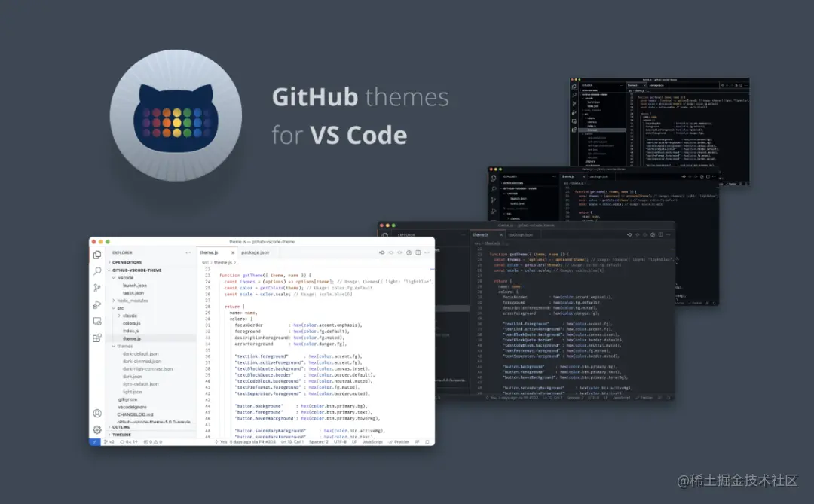Click sync changes indicator in light window status bar
This screenshot has height=504, width=814.
point(130,442)
